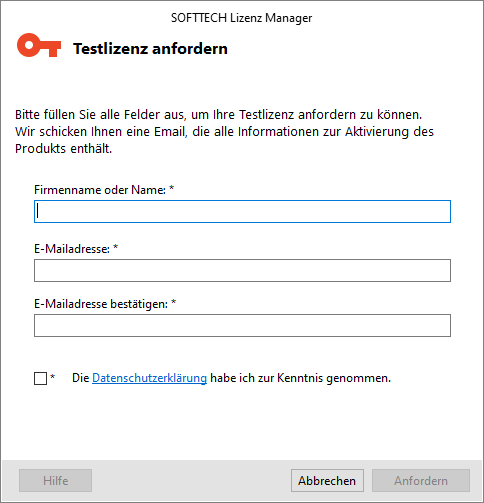Click empty gray bar between Hilfe and Abbrechen
This screenshot has width=484, height=503.
click(x=191, y=480)
